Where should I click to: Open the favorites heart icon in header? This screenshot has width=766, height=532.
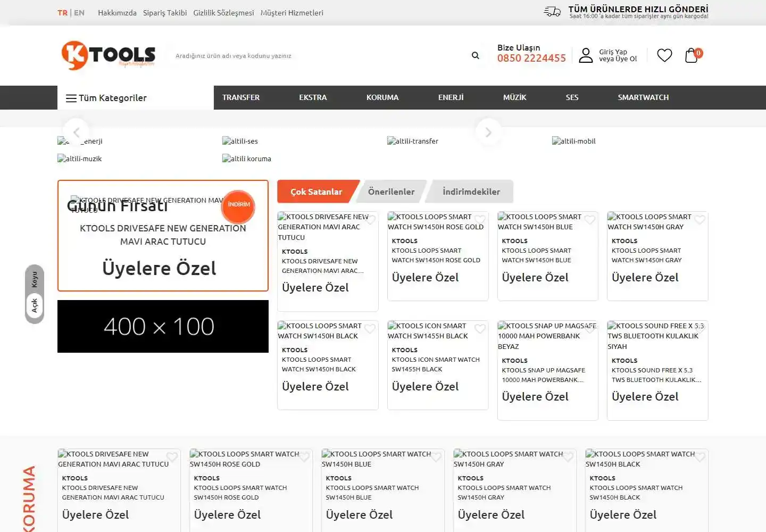click(664, 55)
